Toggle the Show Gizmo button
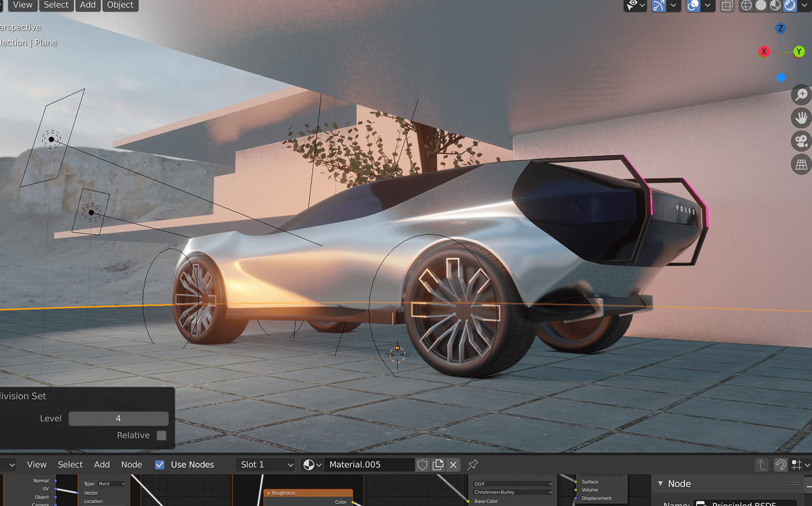 tap(659, 5)
